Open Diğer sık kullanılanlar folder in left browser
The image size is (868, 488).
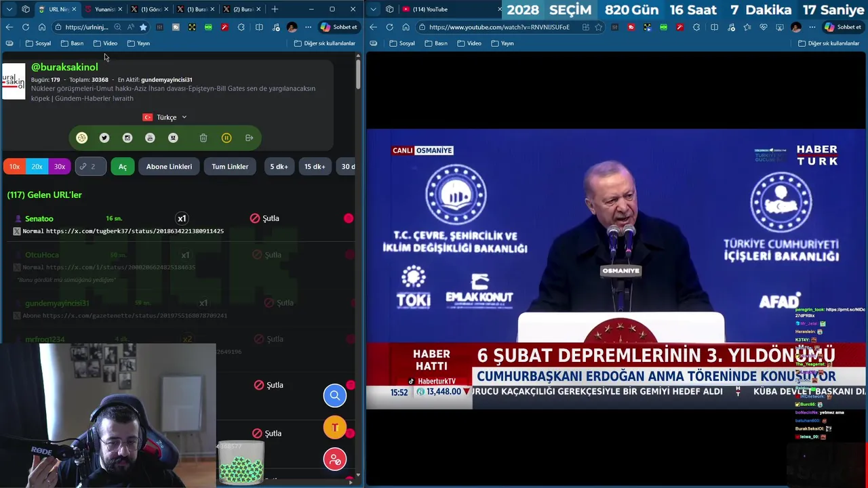325,43
